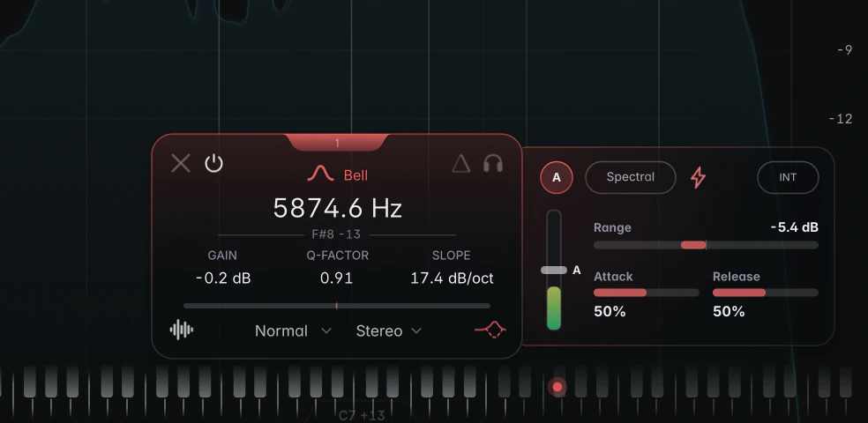
Task: Click the Q-FACTOR label
Action: pos(337,256)
